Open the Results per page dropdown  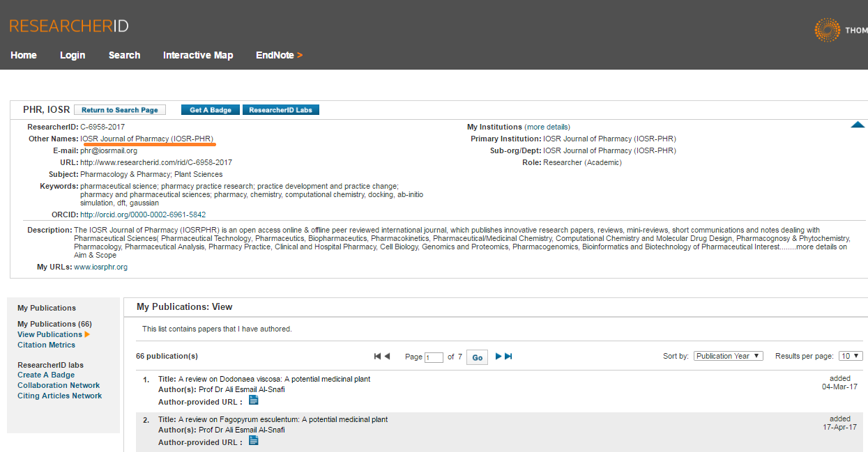(x=850, y=356)
